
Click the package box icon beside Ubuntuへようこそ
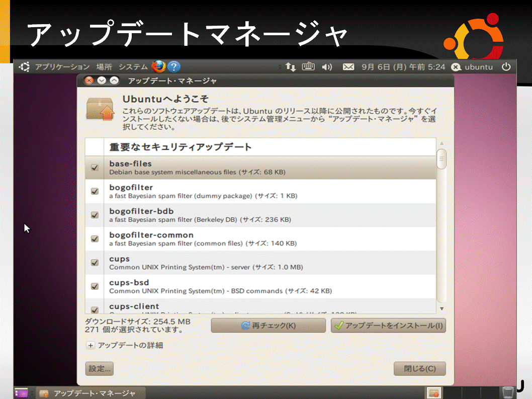coord(100,109)
